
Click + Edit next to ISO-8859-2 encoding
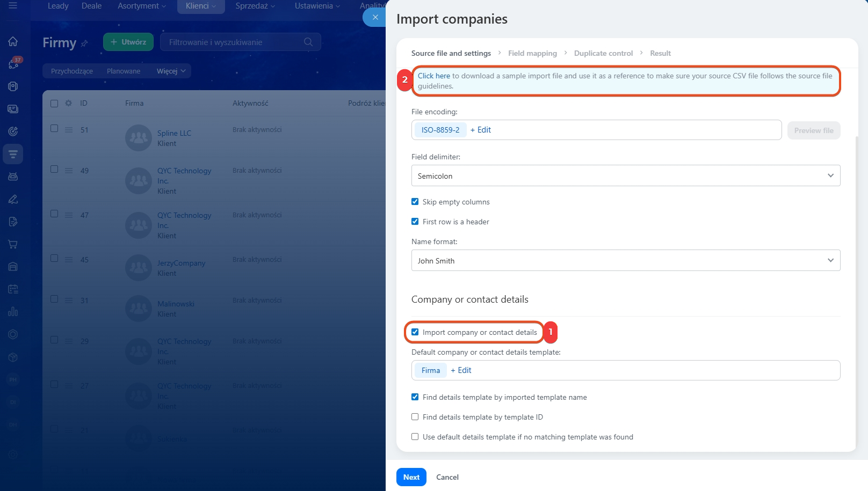tap(480, 130)
